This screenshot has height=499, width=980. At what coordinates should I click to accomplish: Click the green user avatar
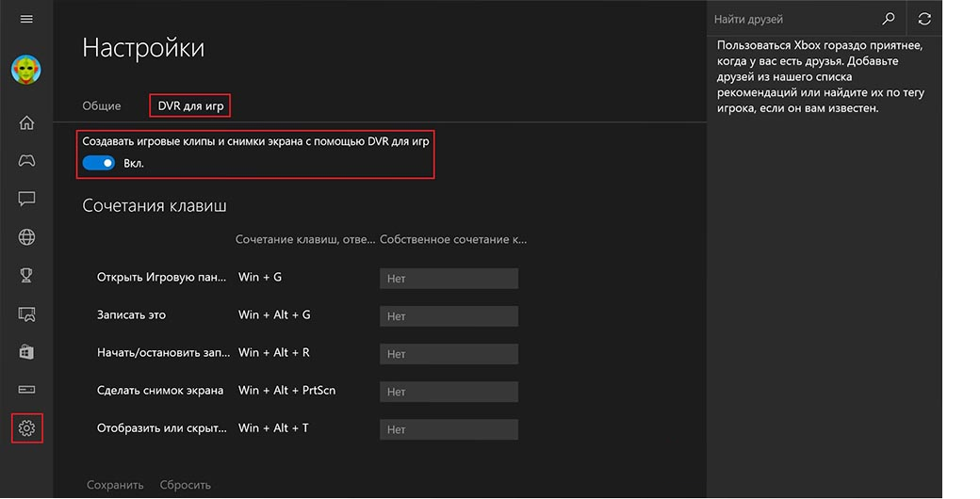pos(26,70)
